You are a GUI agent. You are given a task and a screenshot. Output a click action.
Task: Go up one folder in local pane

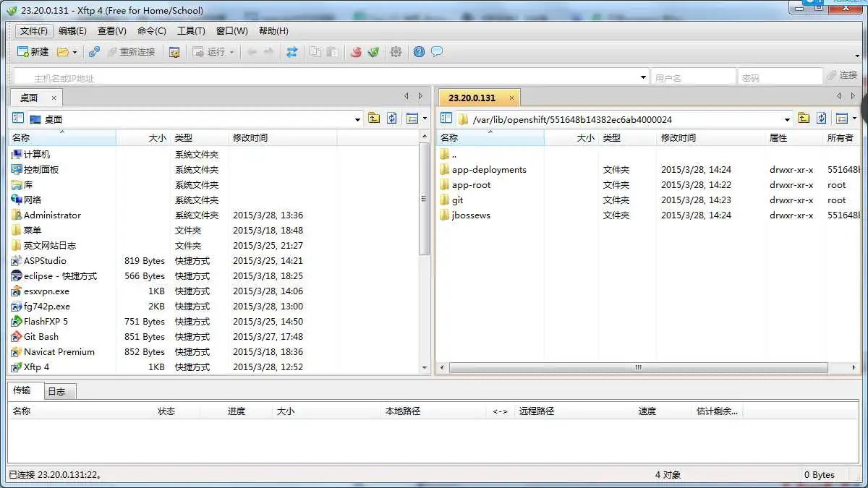(374, 119)
